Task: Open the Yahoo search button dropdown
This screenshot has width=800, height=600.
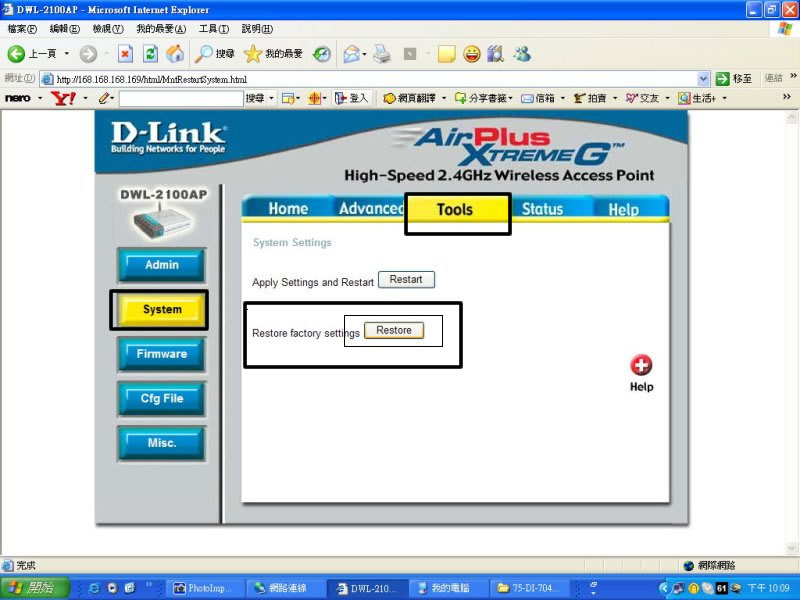Action: tap(271, 98)
